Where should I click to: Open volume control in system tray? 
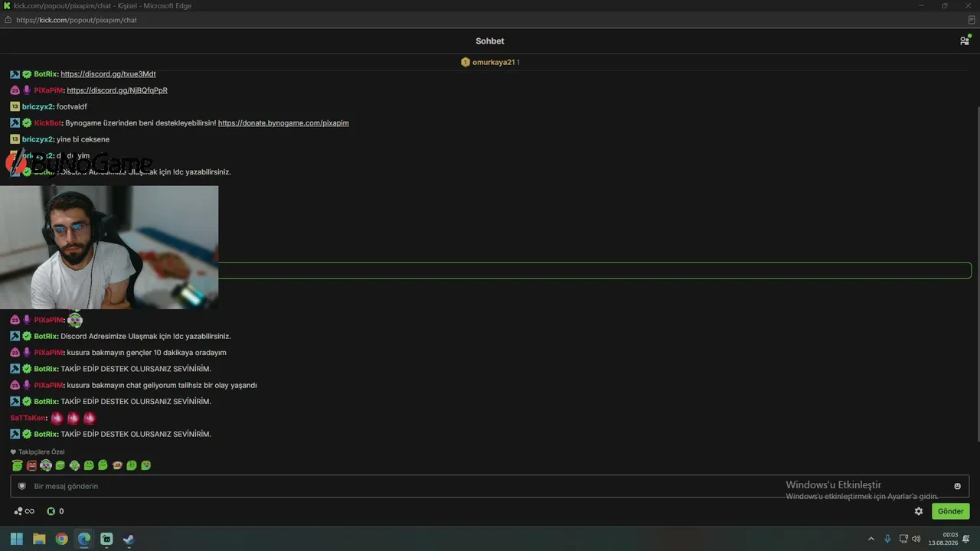916,539
